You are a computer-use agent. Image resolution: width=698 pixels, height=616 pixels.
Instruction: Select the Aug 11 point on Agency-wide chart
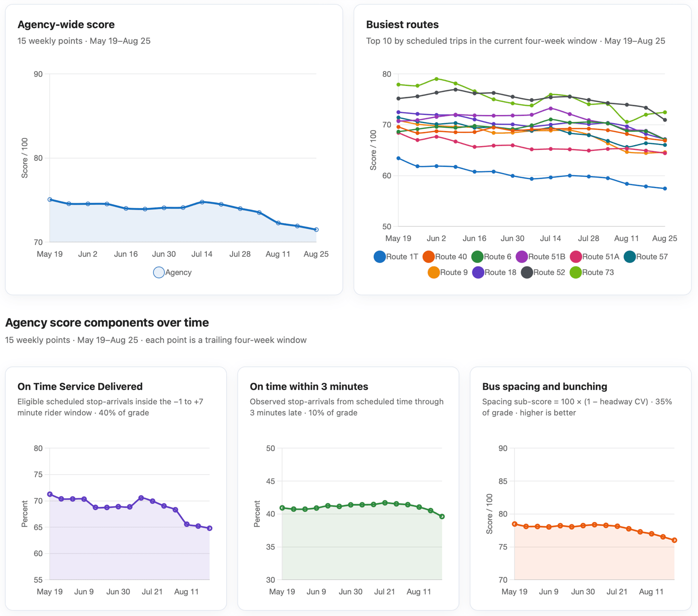click(x=278, y=223)
